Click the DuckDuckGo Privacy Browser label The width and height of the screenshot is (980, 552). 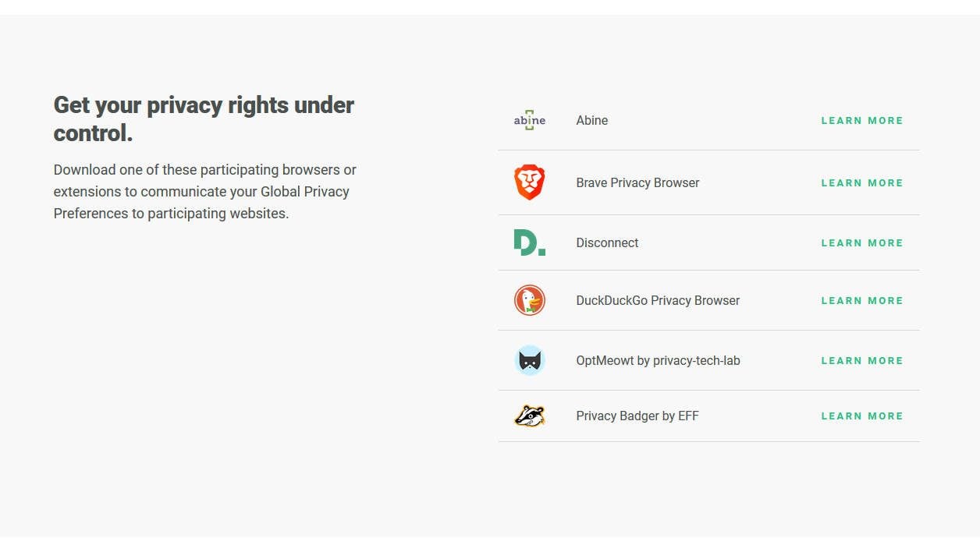(x=658, y=300)
